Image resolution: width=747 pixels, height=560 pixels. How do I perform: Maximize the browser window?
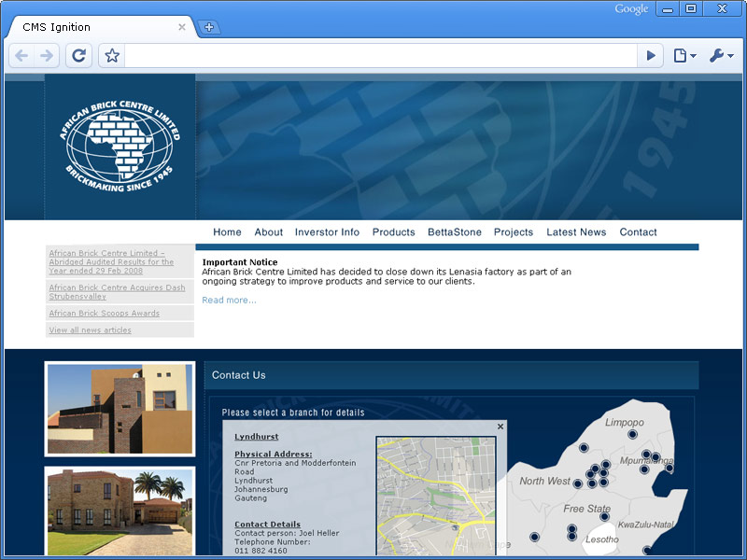click(691, 9)
